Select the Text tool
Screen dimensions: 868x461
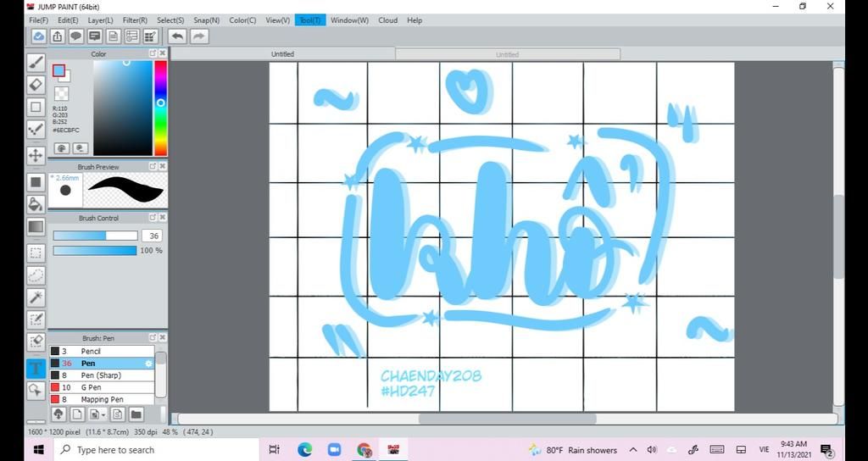(x=36, y=368)
